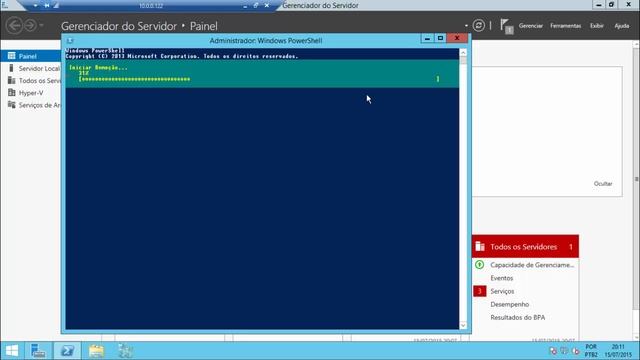The width and height of the screenshot is (640, 360).
Task: Click the signal strength icon on connection bar
Action: (56, 5)
